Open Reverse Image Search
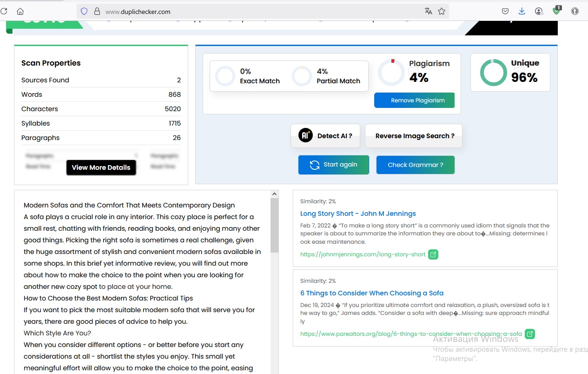The image size is (588, 374). pyautogui.click(x=414, y=136)
